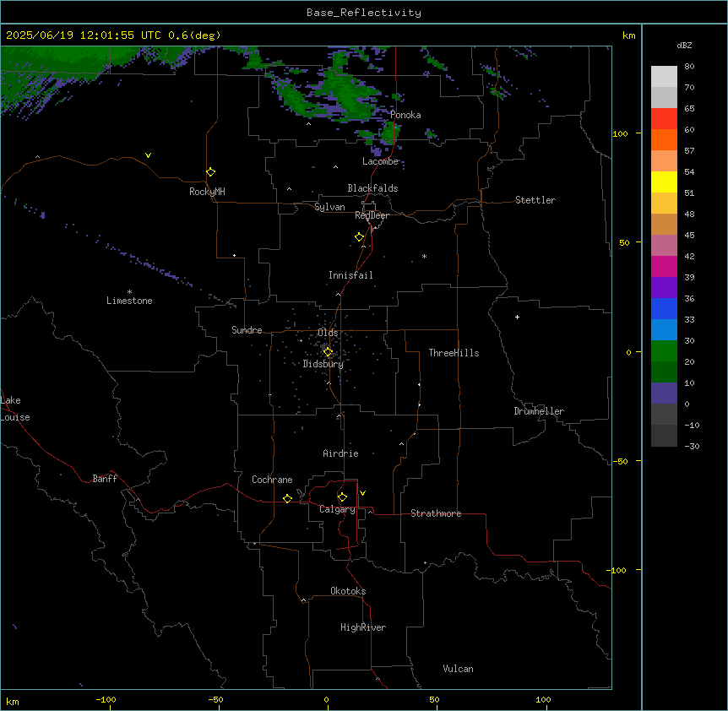Click the Lake Louise label

[15, 409]
